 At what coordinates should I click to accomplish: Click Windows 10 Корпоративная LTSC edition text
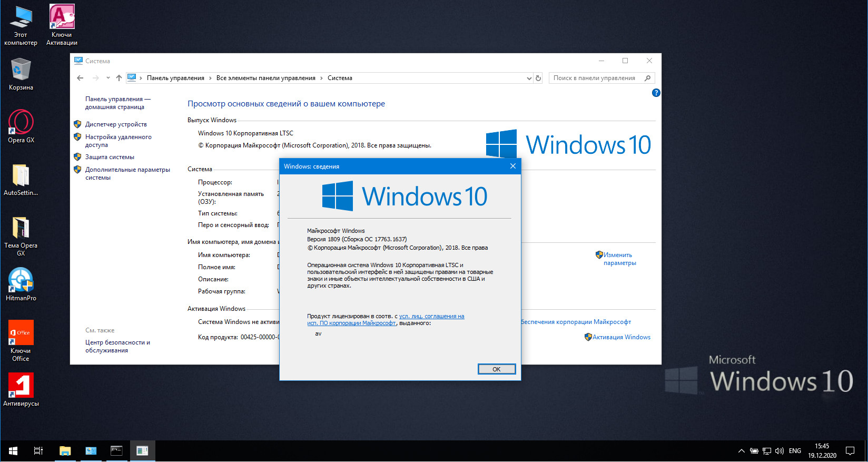pos(245,133)
